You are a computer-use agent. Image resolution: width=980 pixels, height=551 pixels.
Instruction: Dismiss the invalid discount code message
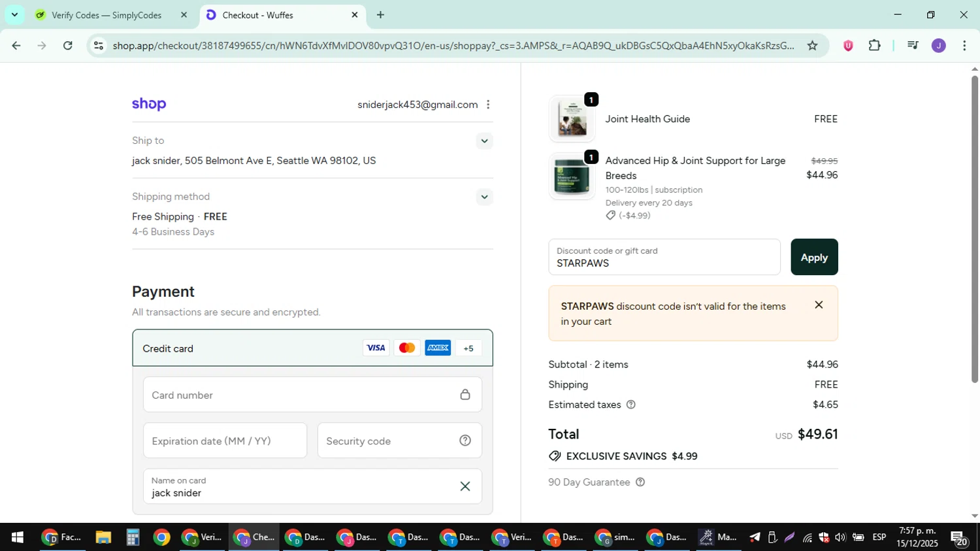[x=819, y=305]
